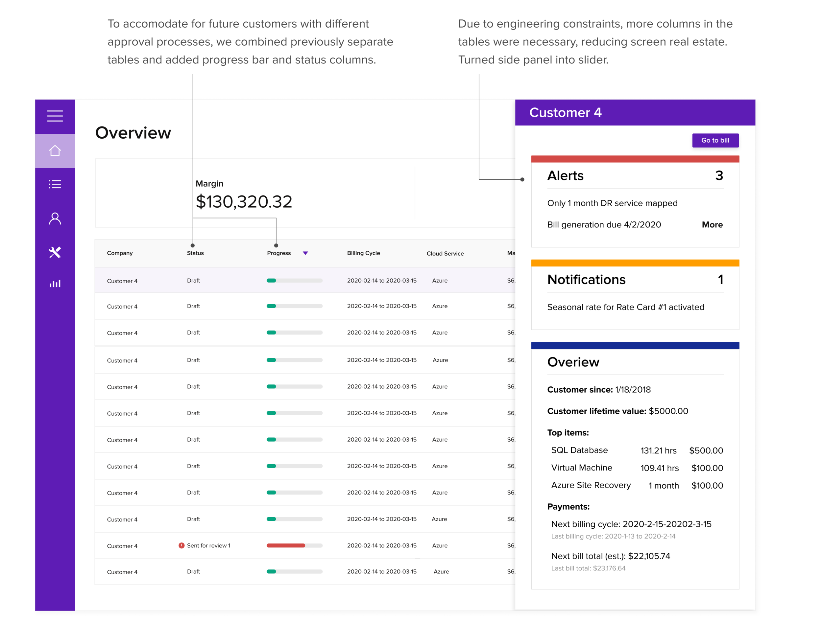Viewport: 822px width, 644px height.
Task: Open the billing list via the list icon
Action: click(55, 184)
